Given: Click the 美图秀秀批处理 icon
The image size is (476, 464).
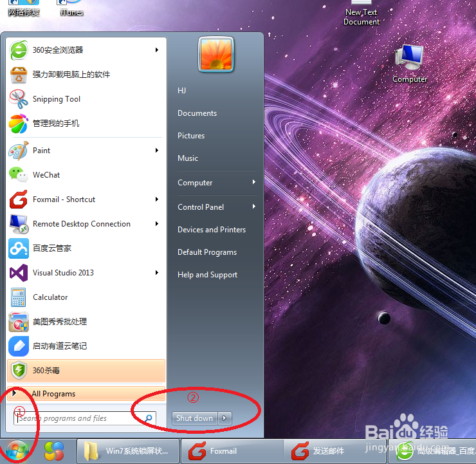Looking at the screenshot, I should coord(19,322).
